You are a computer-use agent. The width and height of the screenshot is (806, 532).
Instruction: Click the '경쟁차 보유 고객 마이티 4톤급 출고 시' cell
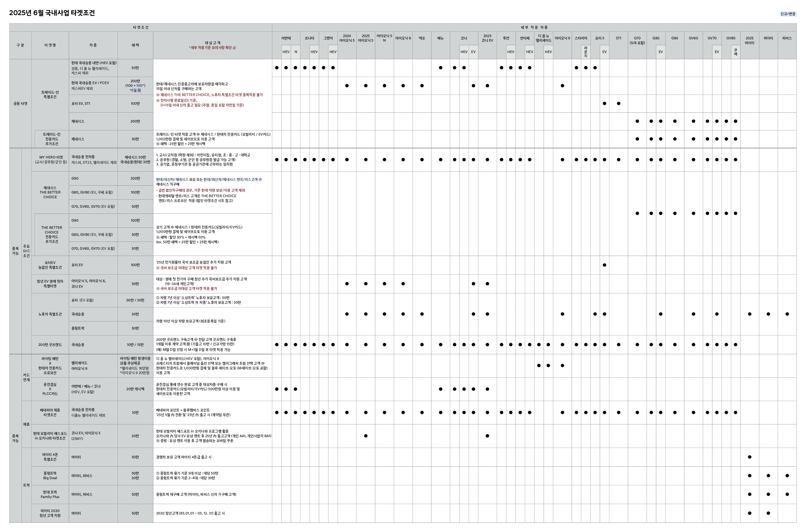tap(212, 457)
